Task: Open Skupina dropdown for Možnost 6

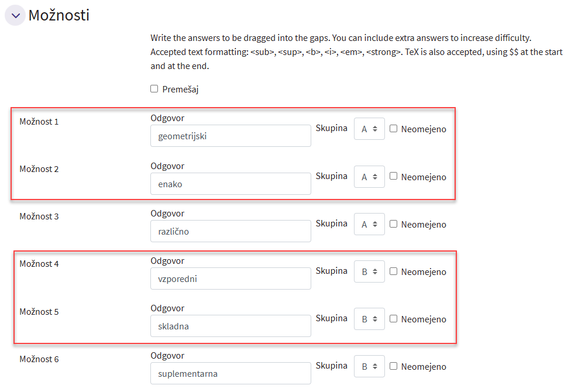Action: 369,366
